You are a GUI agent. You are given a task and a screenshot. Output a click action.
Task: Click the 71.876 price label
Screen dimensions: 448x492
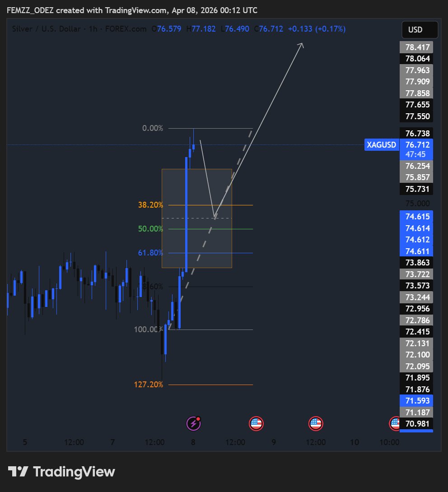(x=416, y=389)
